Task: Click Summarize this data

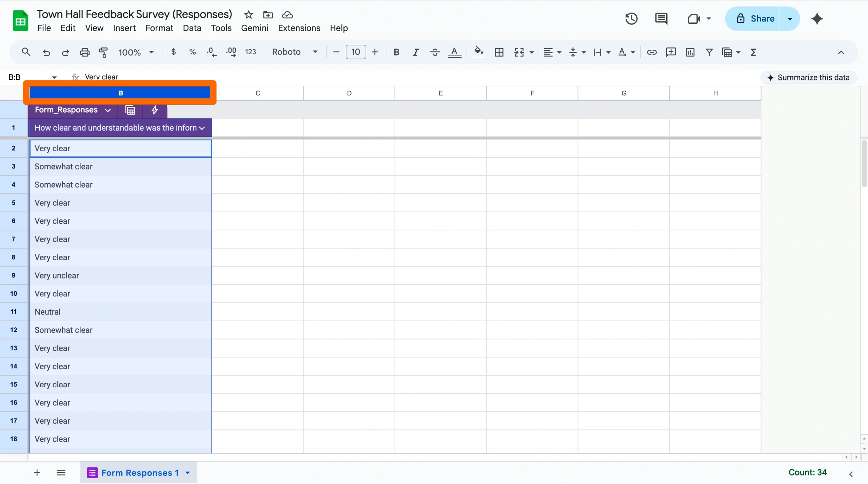Action: (x=809, y=77)
